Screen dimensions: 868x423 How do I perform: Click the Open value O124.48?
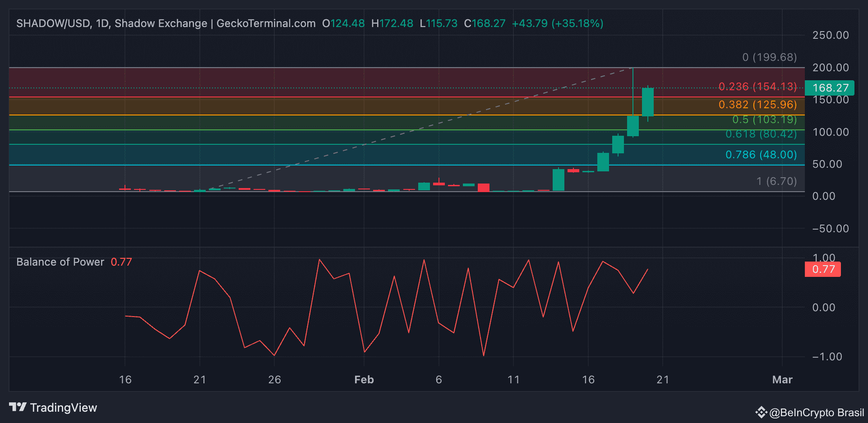[343, 23]
